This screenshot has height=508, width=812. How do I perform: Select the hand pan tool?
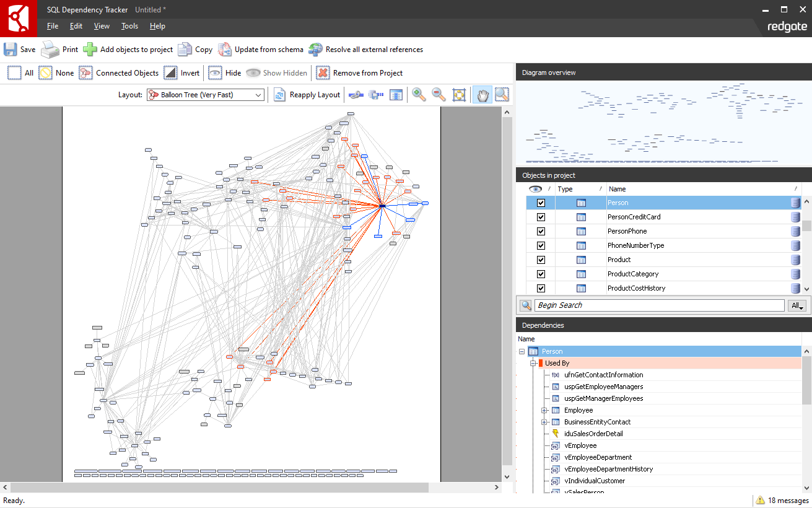[x=481, y=94]
